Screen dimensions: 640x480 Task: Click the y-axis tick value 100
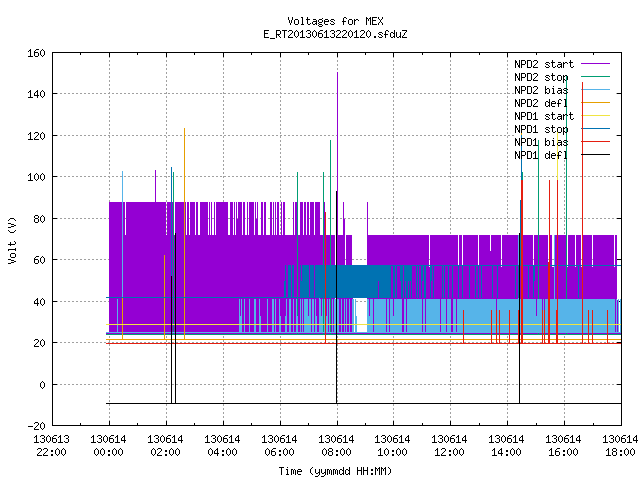click(36, 177)
